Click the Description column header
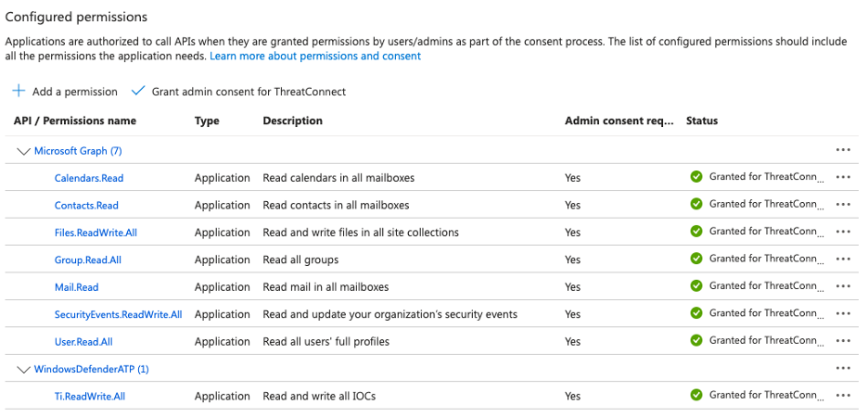Viewport: 868px width, 417px height. click(x=292, y=120)
